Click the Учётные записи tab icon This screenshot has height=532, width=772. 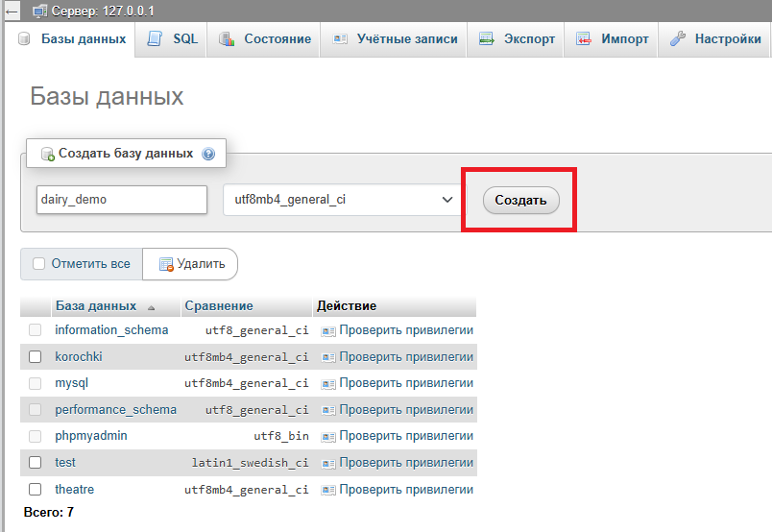tap(340, 39)
